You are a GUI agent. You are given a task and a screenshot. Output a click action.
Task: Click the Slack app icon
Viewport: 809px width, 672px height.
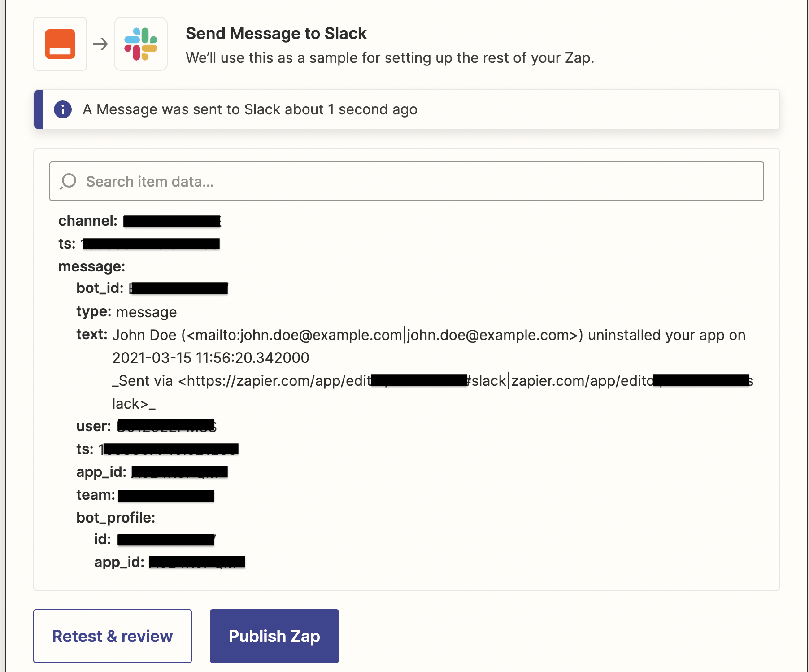coord(141,44)
